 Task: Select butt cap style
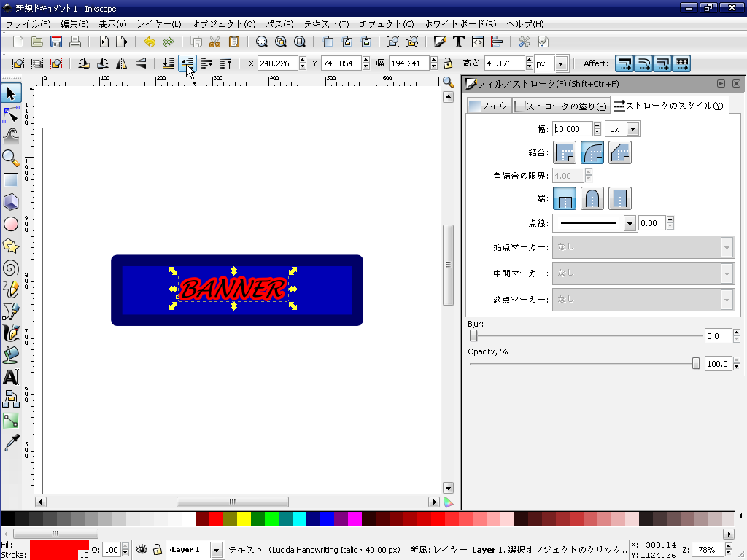coord(565,198)
